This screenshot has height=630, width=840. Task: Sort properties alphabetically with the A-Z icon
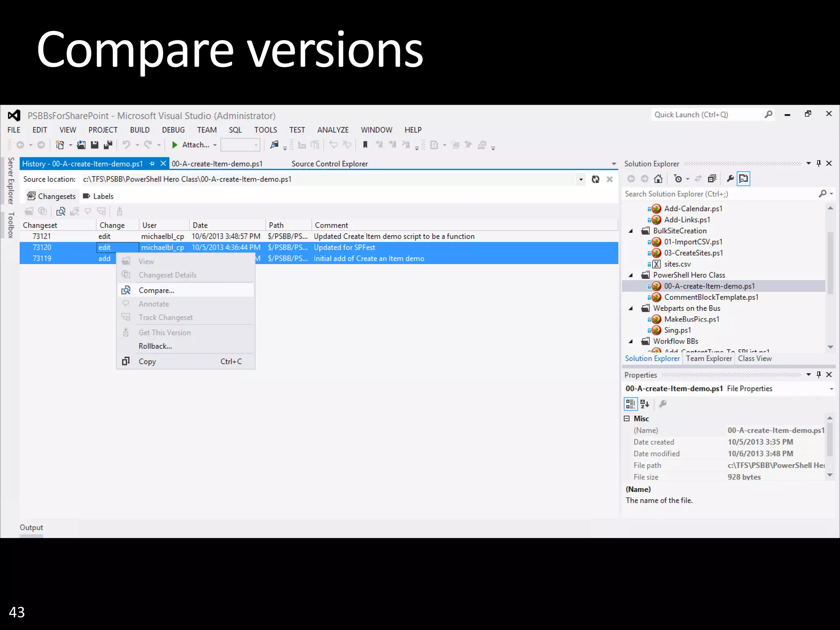point(645,404)
